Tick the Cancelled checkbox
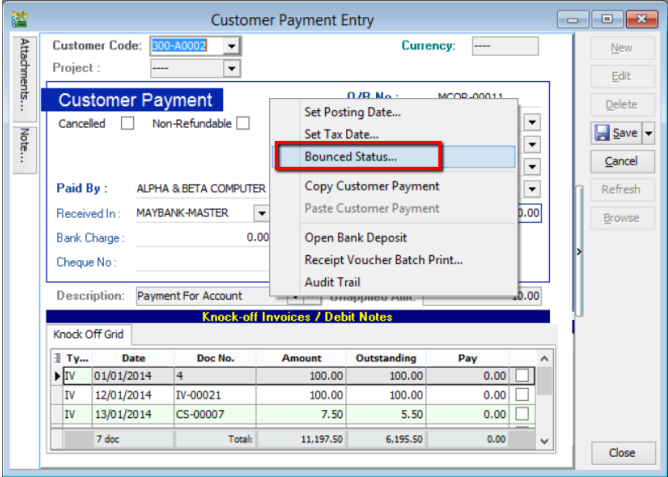 click(127, 124)
